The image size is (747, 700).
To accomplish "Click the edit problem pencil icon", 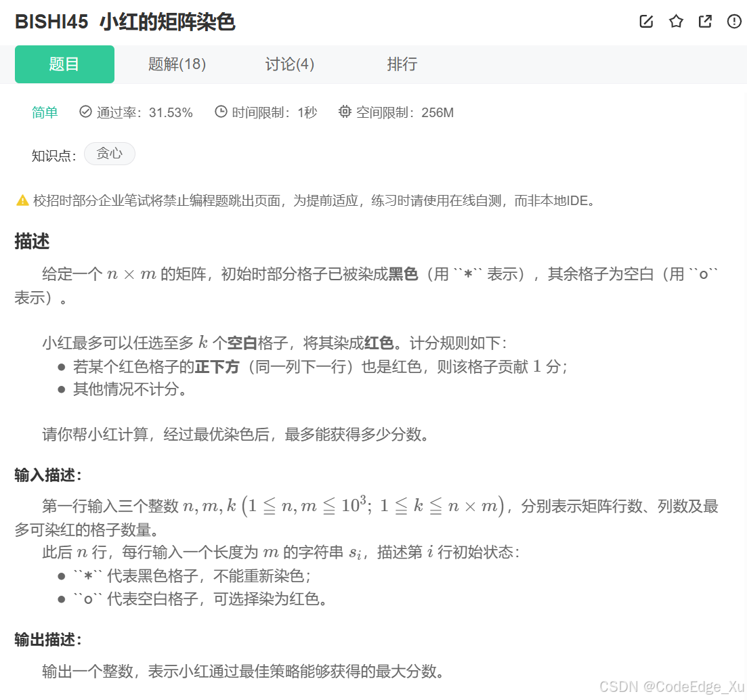I will coord(645,21).
